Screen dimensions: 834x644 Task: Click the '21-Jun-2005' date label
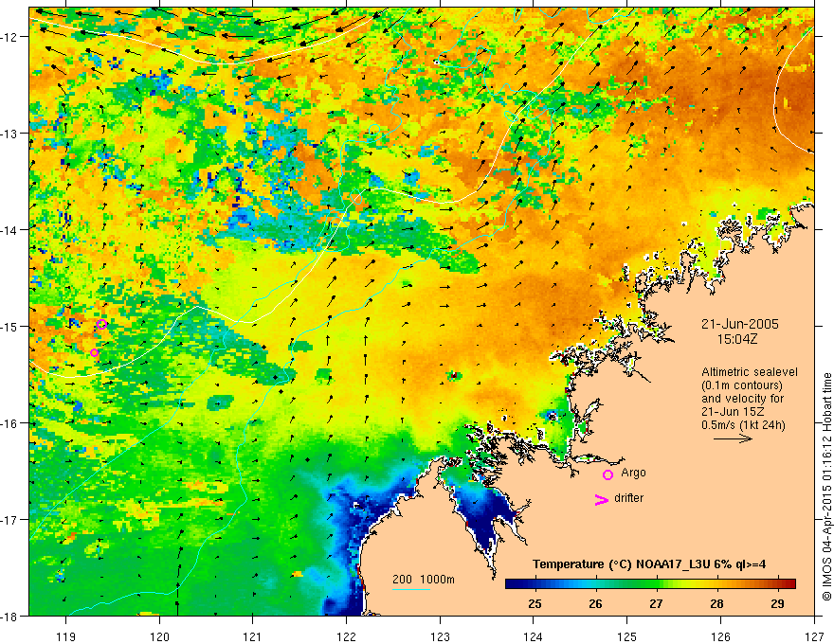[740, 324]
